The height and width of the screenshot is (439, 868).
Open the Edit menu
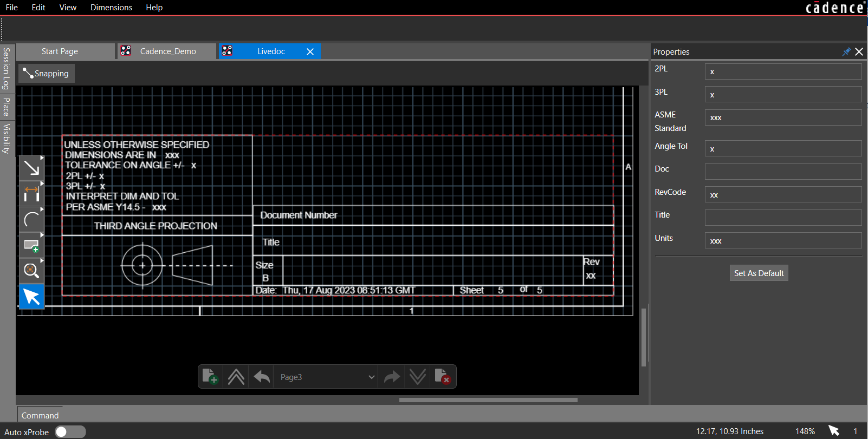click(38, 8)
